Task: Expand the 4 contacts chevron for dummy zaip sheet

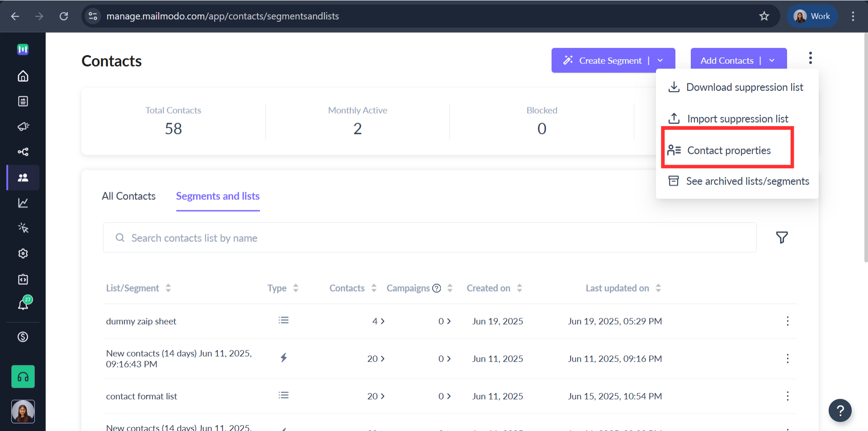Action: 382,321
